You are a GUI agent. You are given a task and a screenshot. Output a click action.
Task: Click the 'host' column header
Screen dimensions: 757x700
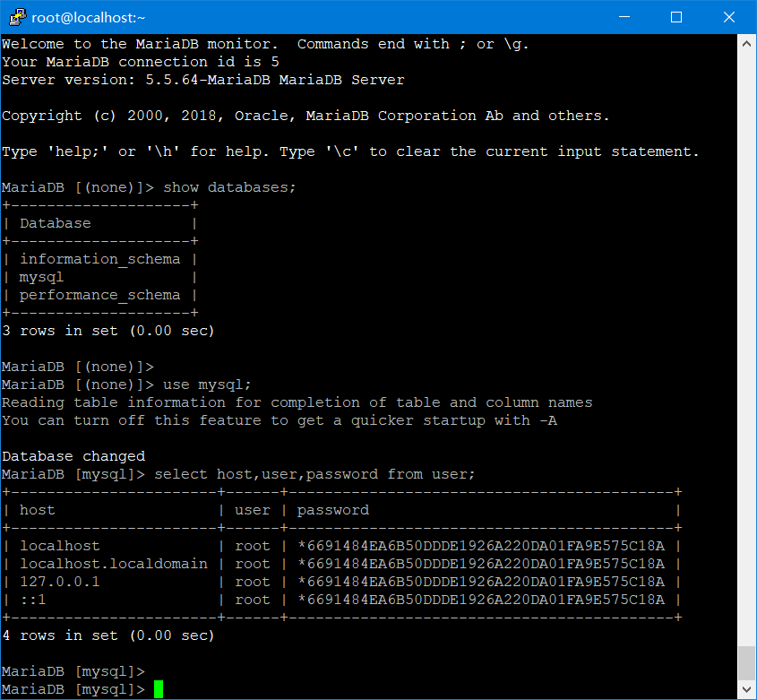[37, 510]
